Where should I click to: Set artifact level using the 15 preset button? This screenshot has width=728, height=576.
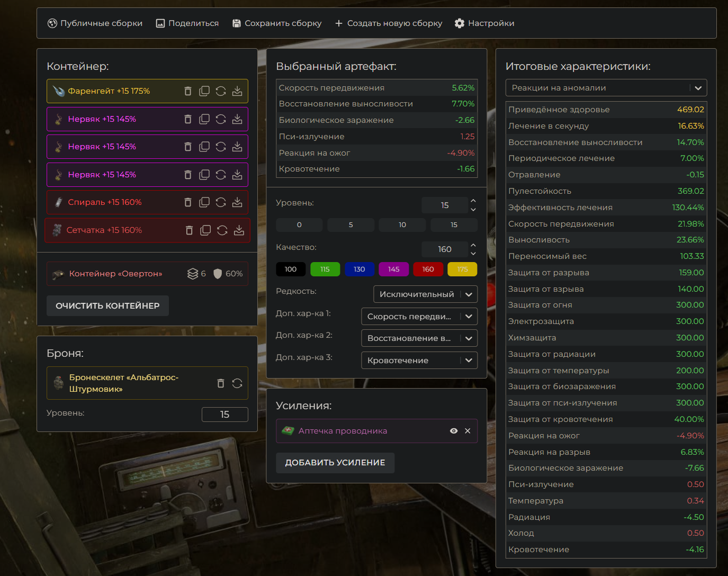coord(454,225)
